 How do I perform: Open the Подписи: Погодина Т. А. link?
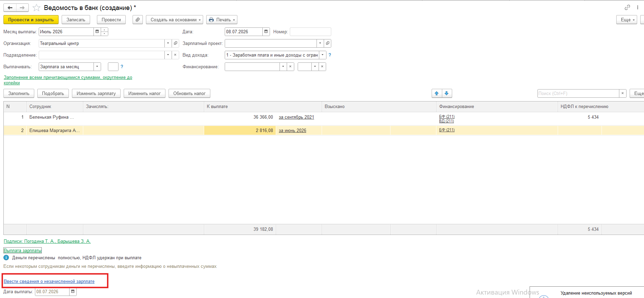click(47, 241)
